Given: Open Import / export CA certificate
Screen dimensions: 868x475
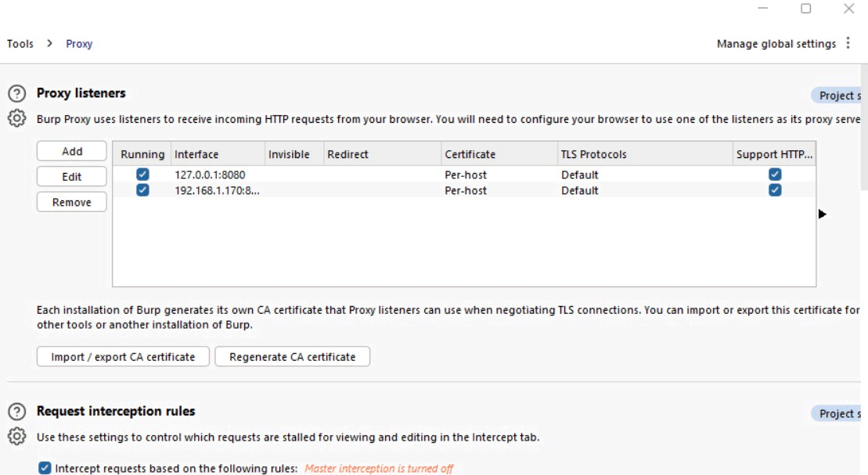Looking at the screenshot, I should (x=123, y=357).
